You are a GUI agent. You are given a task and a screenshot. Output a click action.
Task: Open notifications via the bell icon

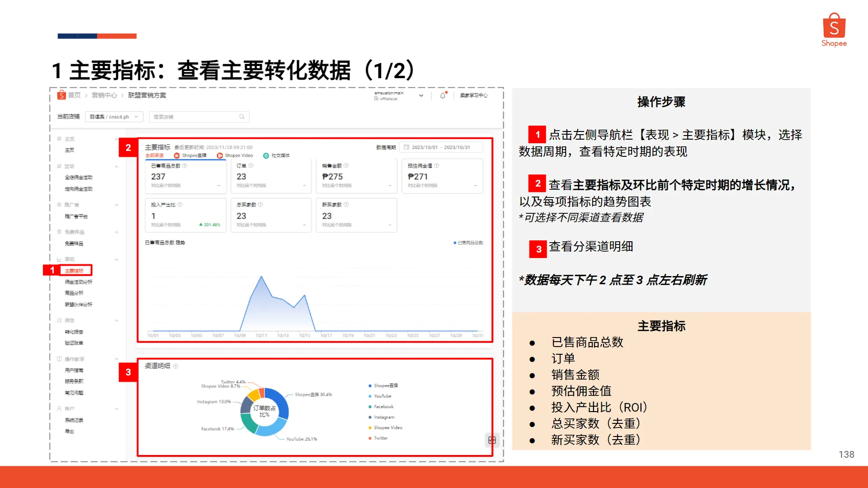click(x=442, y=95)
